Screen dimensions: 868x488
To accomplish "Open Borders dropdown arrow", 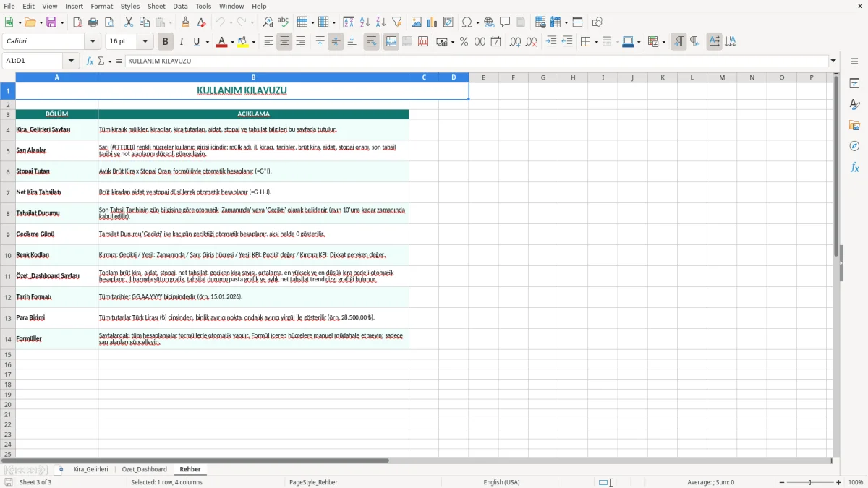I will (x=596, y=42).
